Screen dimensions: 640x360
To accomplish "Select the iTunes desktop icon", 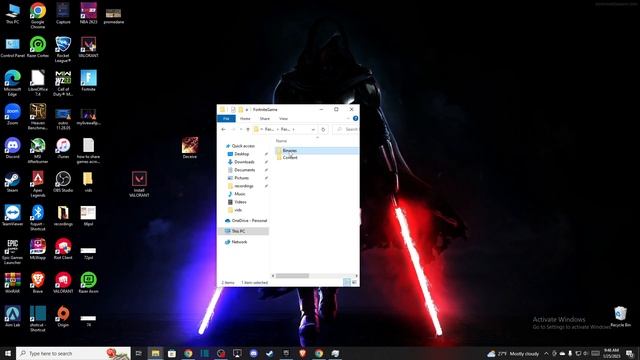I will [x=63, y=148].
